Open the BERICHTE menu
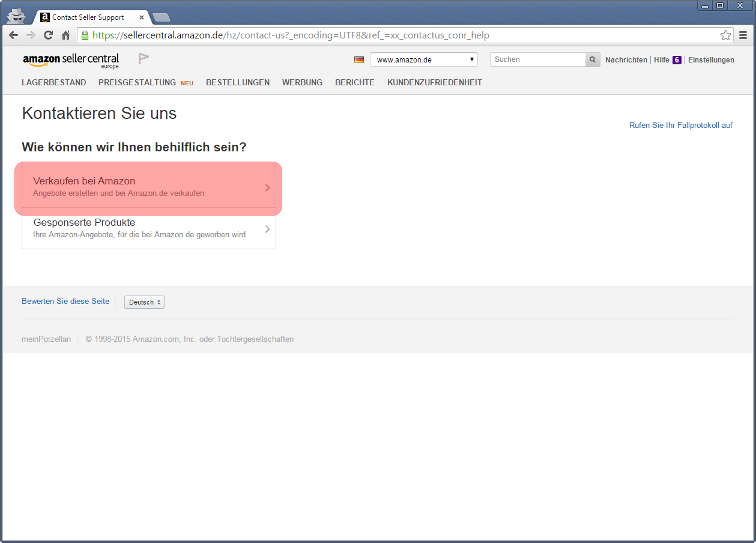 tap(355, 82)
